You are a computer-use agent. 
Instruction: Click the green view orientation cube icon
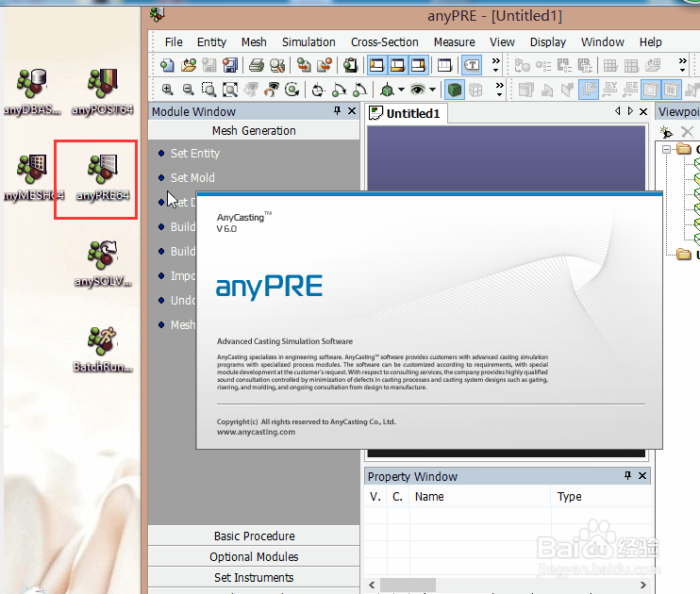(x=387, y=90)
